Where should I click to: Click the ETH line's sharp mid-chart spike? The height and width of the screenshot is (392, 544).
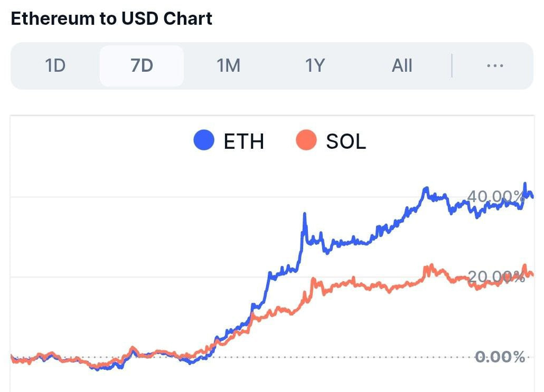click(x=305, y=215)
